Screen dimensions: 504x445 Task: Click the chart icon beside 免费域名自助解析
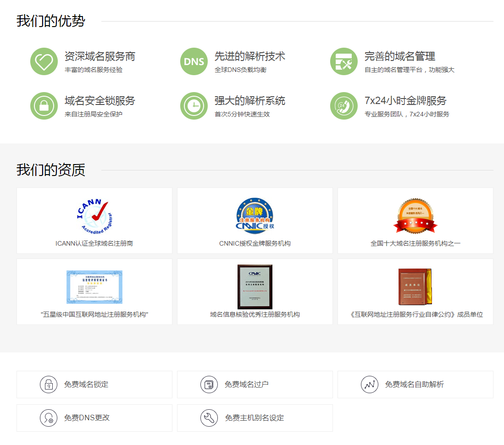click(x=370, y=385)
